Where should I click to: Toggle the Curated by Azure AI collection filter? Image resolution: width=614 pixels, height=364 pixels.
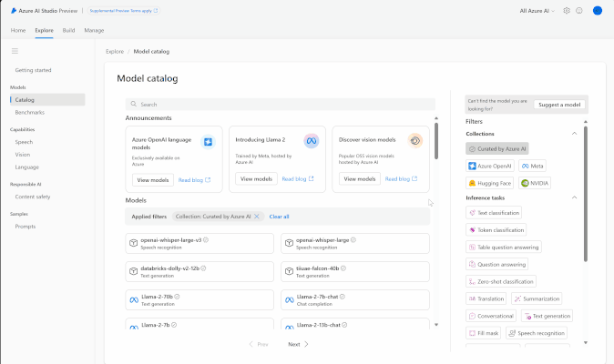(496, 148)
